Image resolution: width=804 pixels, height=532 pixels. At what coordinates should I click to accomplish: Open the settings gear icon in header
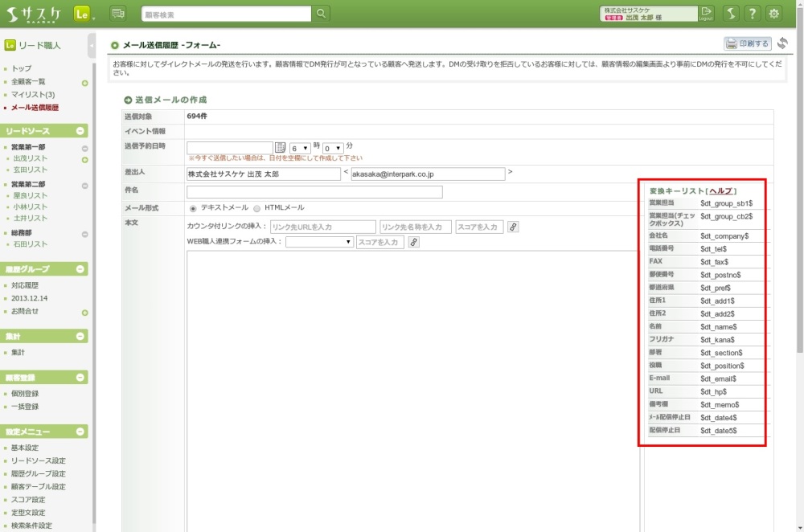pyautogui.click(x=773, y=14)
